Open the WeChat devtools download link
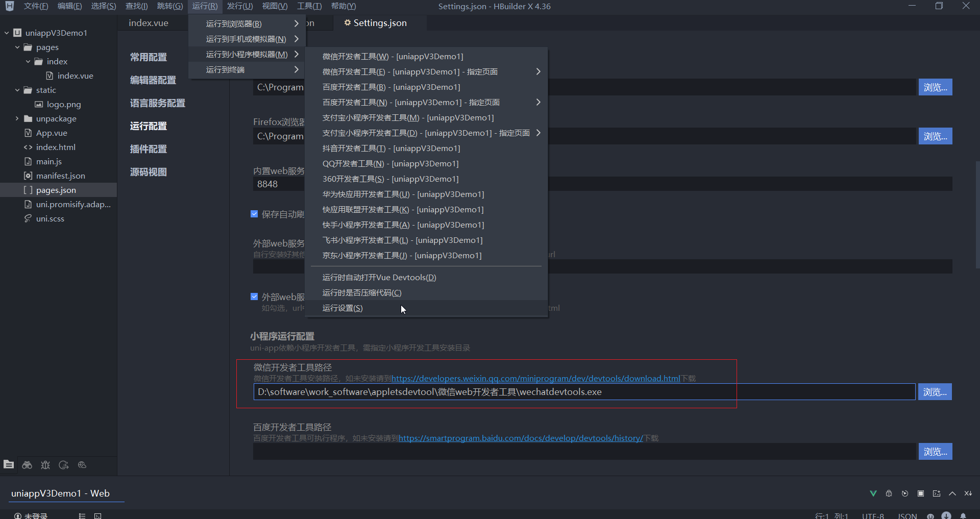This screenshot has height=519, width=980. 535,378
